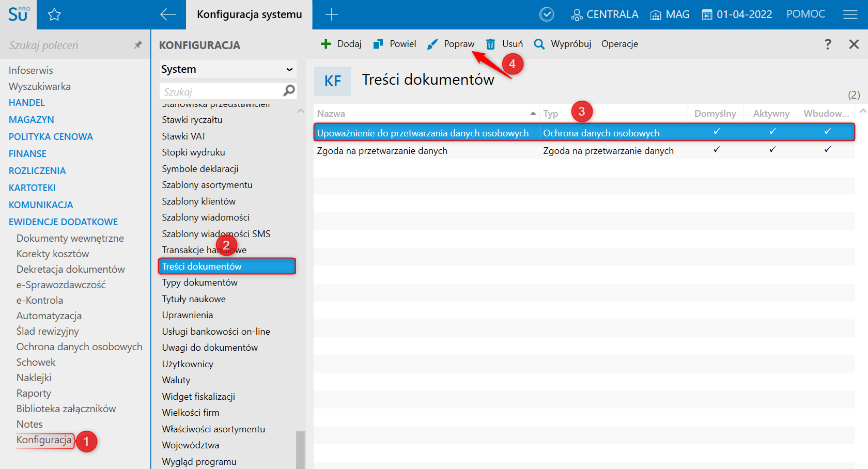Viewport: 868px width, 469px height.
Task: Sort by the Domyślny column header
Action: [715, 113]
